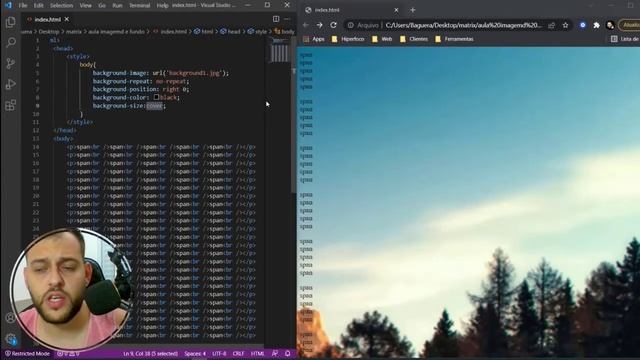Select the index.html browser tab
The image size is (640, 360).
click(x=352, y=10)
